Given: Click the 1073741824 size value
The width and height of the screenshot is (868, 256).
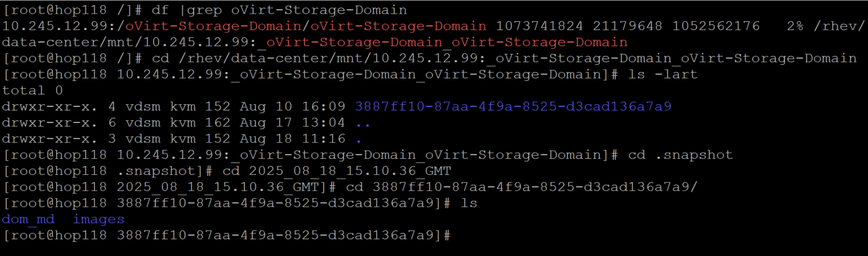Looking at the screenshot, I should [540, 26].
